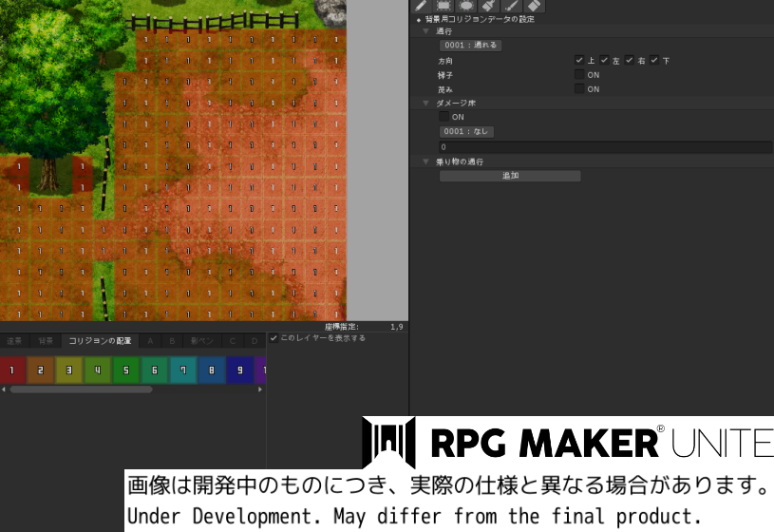774x532 pixels.
Task: Open the 0001 : 通れる dropdown
Action: pyautogui.click(x=470, y=45)
